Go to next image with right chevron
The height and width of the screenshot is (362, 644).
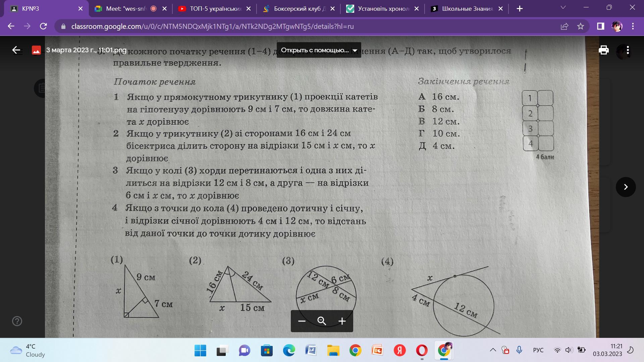pos(626,187)
